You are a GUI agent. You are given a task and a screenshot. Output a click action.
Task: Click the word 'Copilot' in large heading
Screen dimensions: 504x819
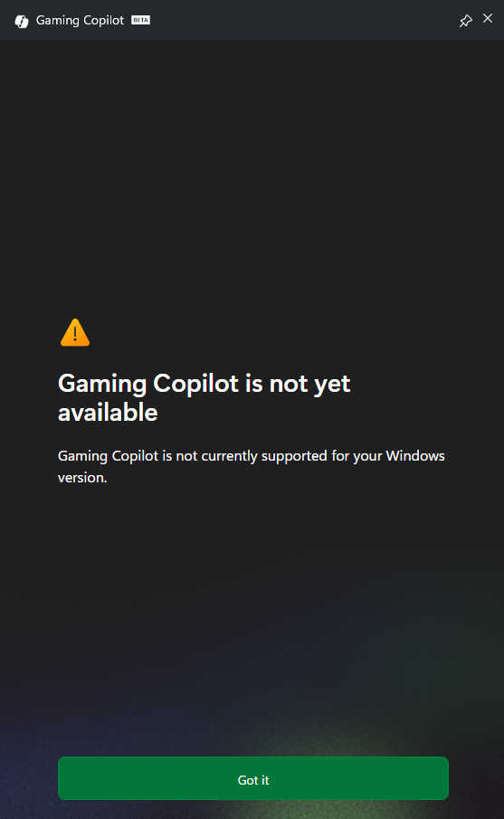click(x=195, y=385)
